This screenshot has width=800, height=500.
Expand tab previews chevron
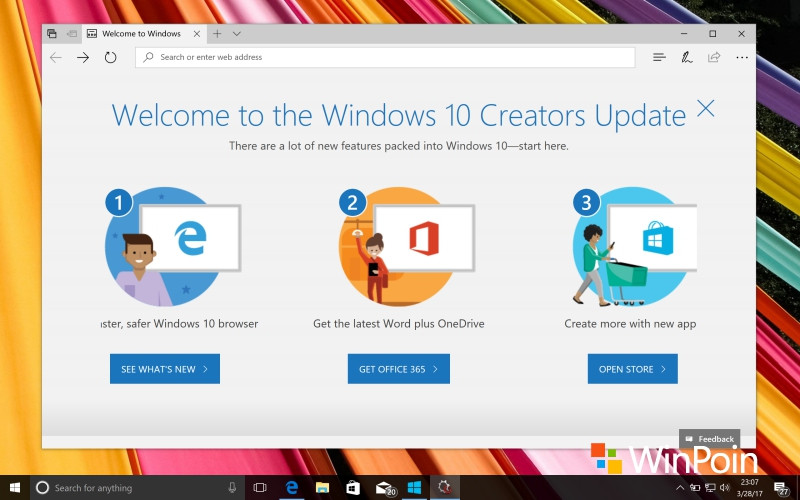click(x=237, y=34)
